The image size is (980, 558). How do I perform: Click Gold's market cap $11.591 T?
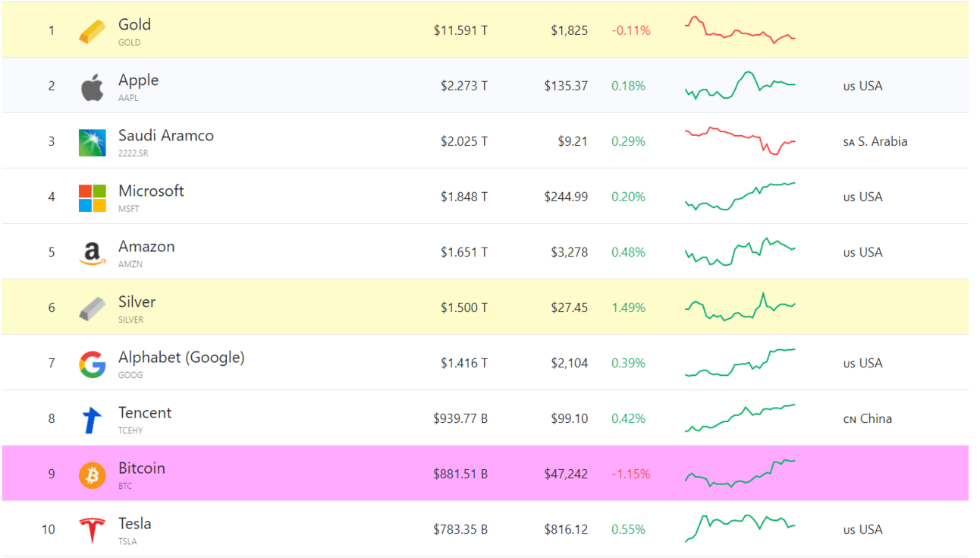(x=460, y=30)
